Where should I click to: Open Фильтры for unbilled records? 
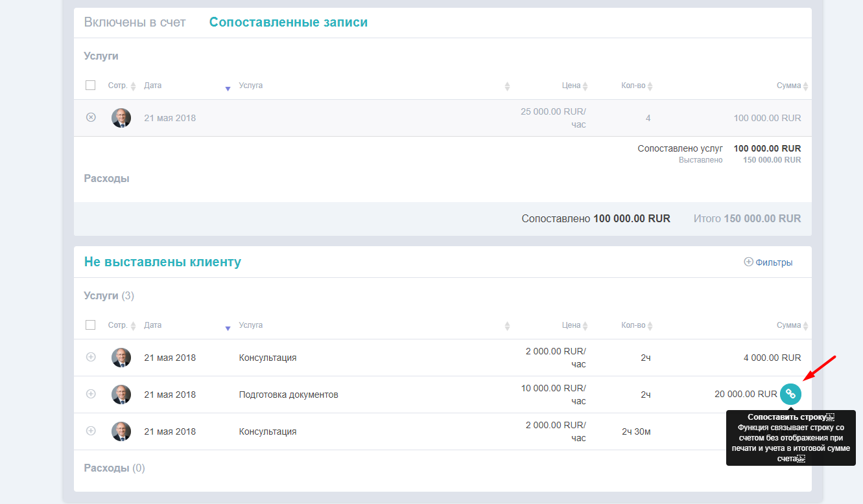tap(768, 262)
